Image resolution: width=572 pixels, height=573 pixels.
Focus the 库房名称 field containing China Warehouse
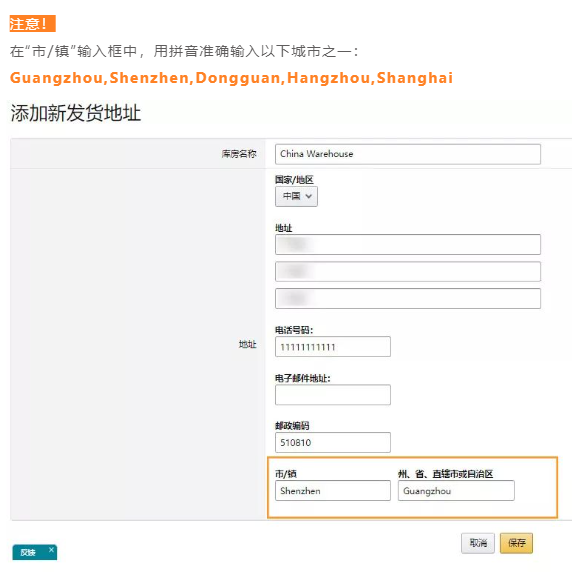point(408,154)
